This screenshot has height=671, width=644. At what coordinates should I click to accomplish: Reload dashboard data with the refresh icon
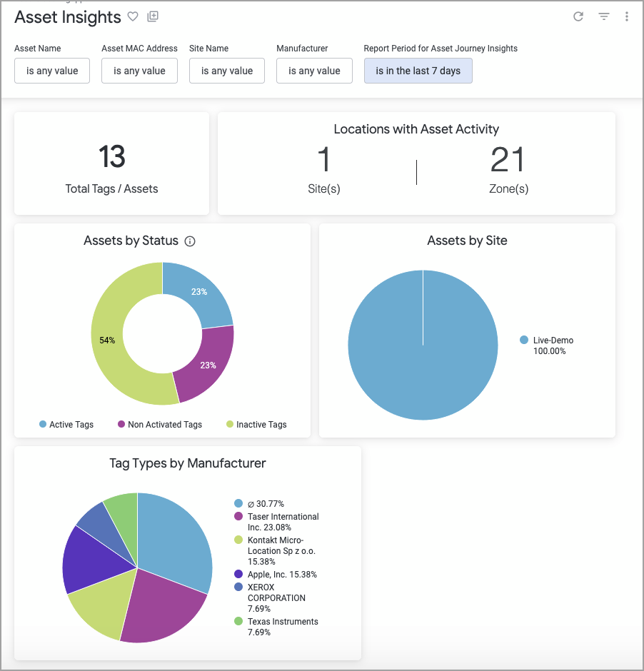point(578,16)
